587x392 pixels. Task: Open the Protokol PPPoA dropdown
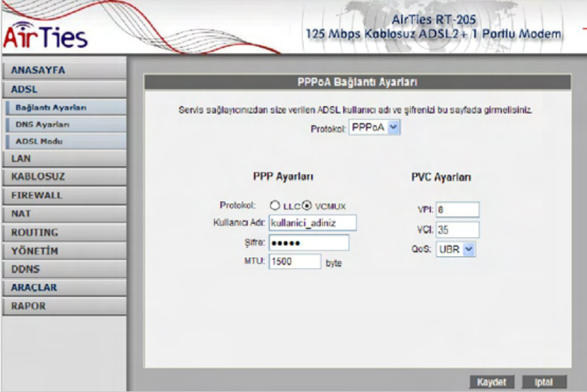[x=374, y=128]
